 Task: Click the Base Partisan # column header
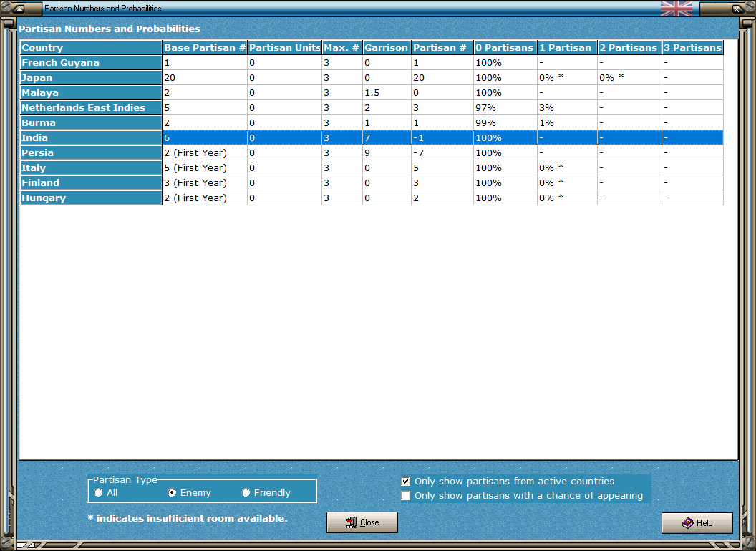(205, 47)
